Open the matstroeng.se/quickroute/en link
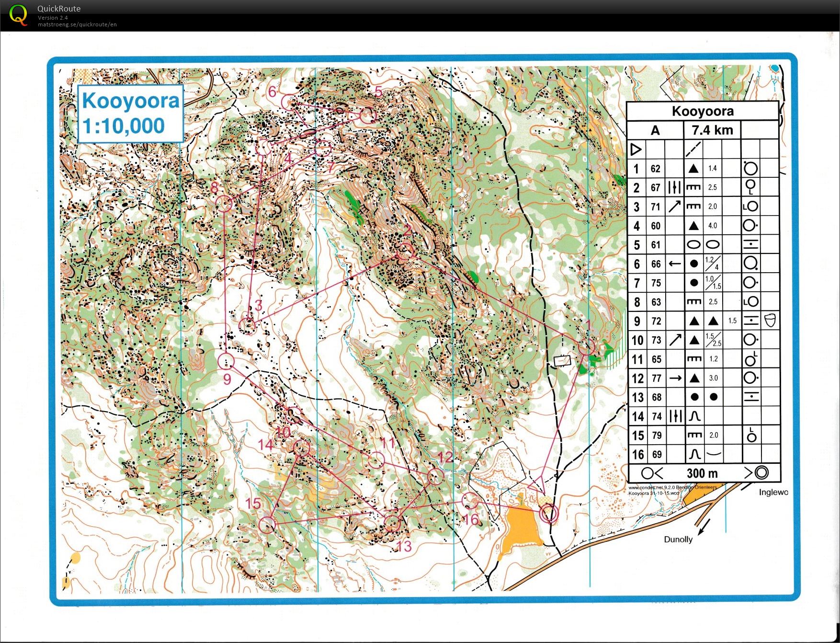This screenshot has height=643, width=840. 77,24
